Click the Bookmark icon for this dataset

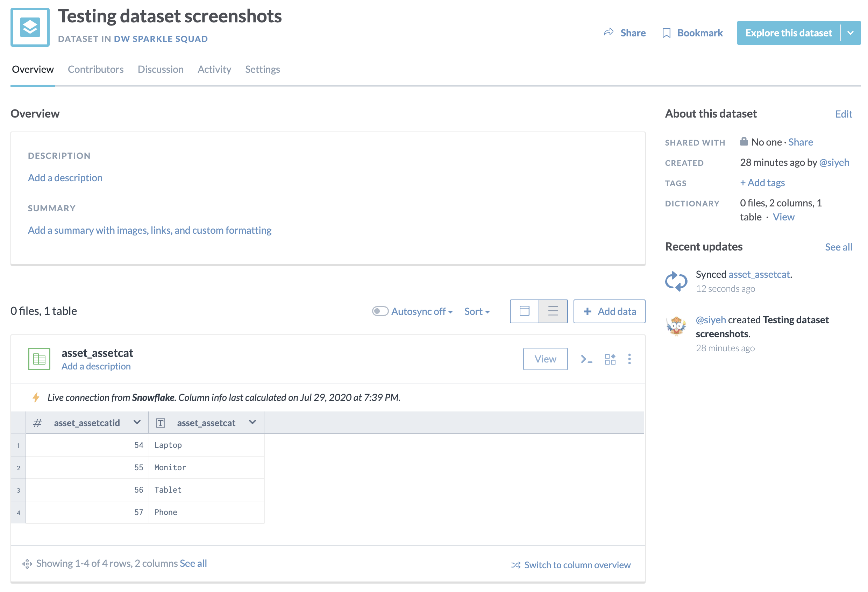click(666, 32)
